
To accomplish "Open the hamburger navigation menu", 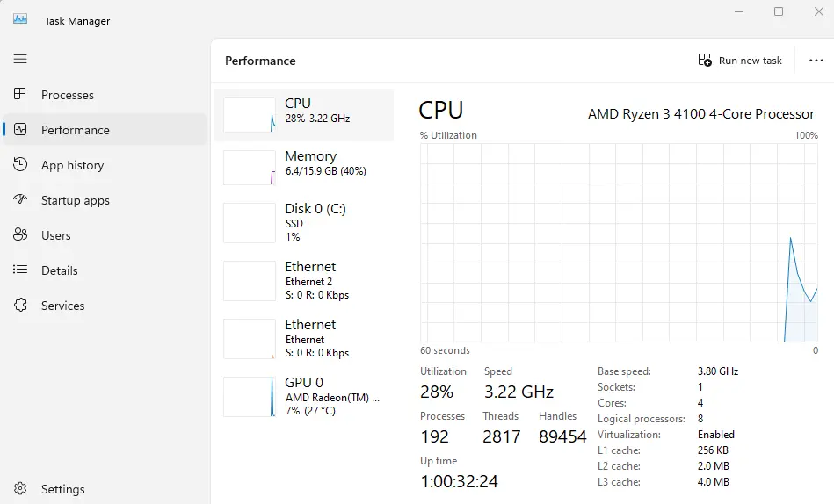I will (20, 59).
